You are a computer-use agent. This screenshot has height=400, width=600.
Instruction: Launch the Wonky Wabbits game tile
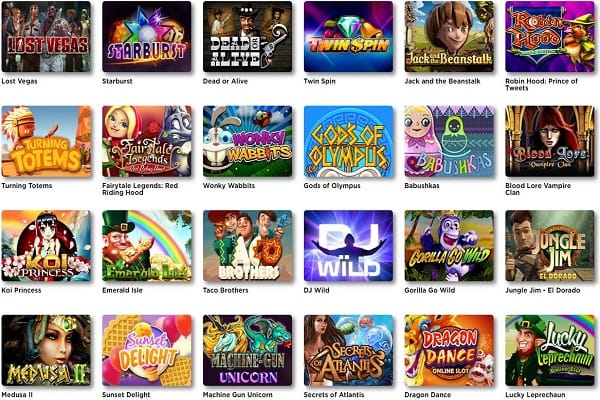pyautogui.click(x=248, y=141)
